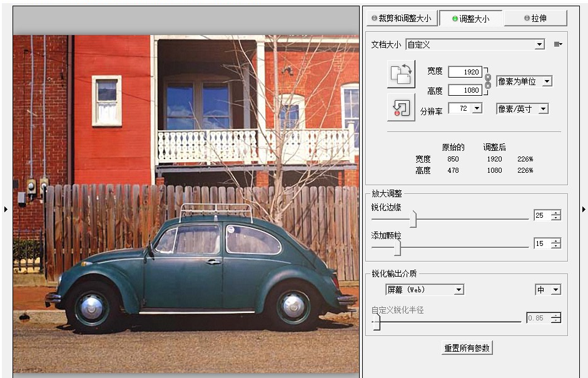Open the 分辨率 72 dropdown
This screenshot has height=378, width=588.
coord(465,108)
